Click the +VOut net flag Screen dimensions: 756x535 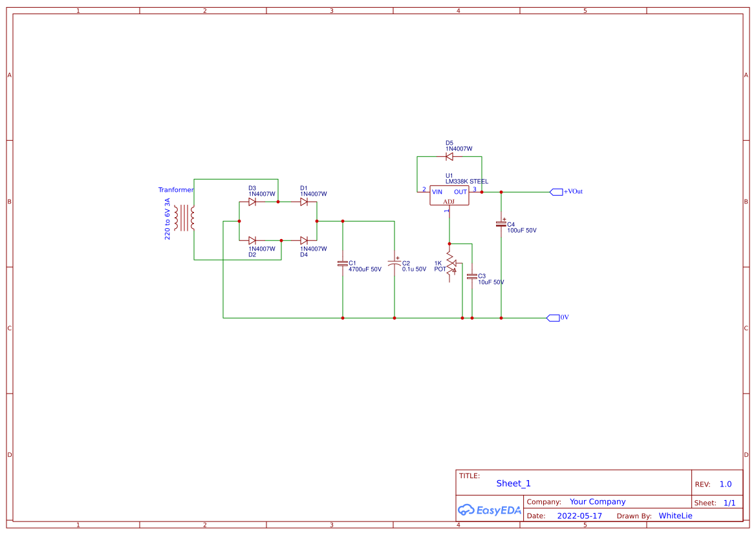point(557,191)
